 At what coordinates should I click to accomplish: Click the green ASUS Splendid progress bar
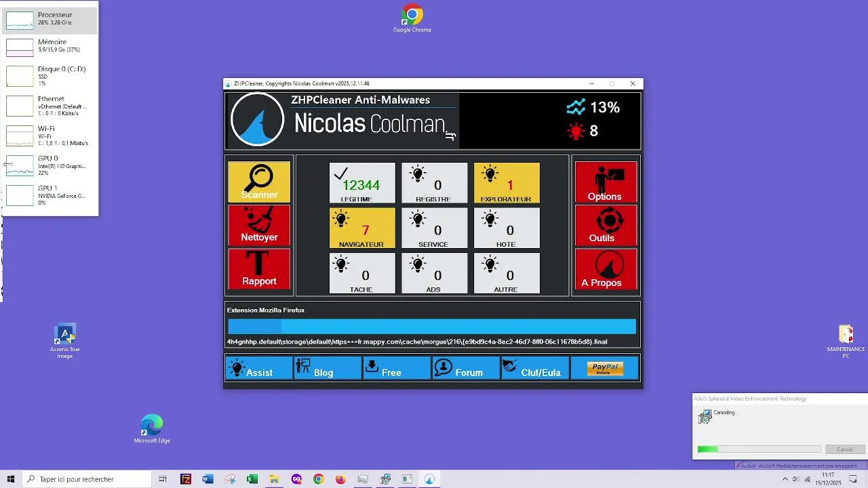(759, 449)
